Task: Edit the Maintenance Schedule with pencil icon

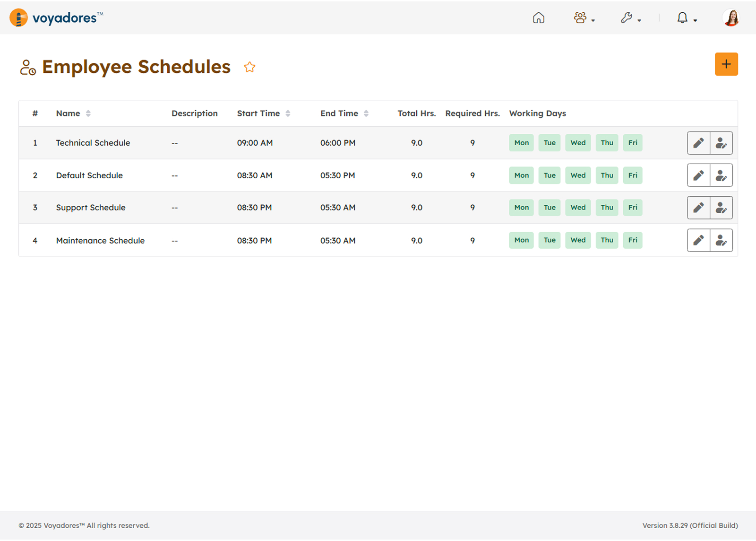Action: point(698,240)
